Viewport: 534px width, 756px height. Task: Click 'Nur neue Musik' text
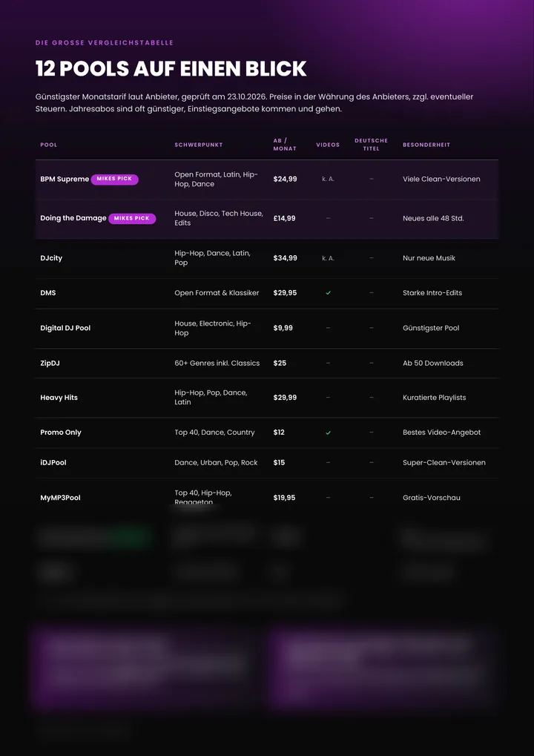pos(429,258)
